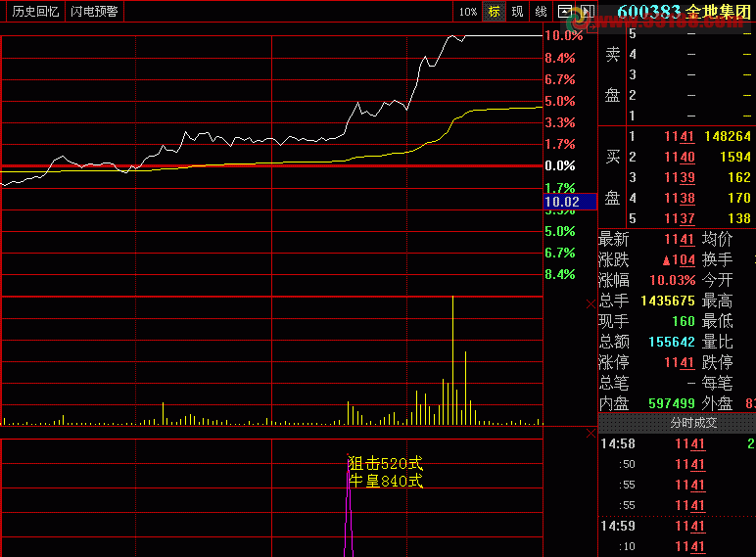756x557 pixels.
Task: Click the 0.0% baseline axis label
Action: point(560,165)
